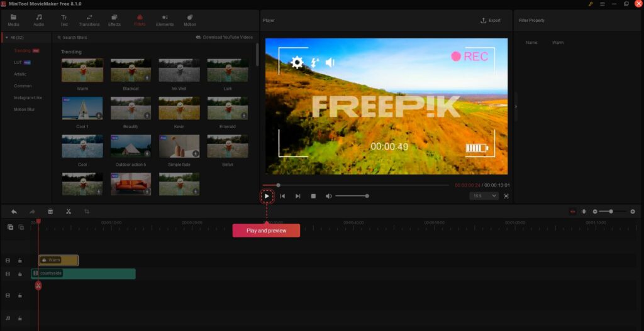Click the playback progress bar
This screenshot has width=644, height=331.
click(x=356, y=185)
